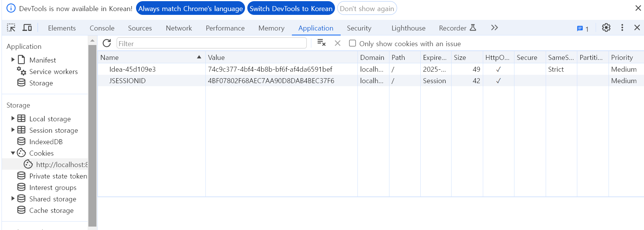The height and width of the screenshot is (230, 644).
Task: Click the value 4BF07802F68AEC7AA90D8DAB4BEC37F6
Action: 271,80
